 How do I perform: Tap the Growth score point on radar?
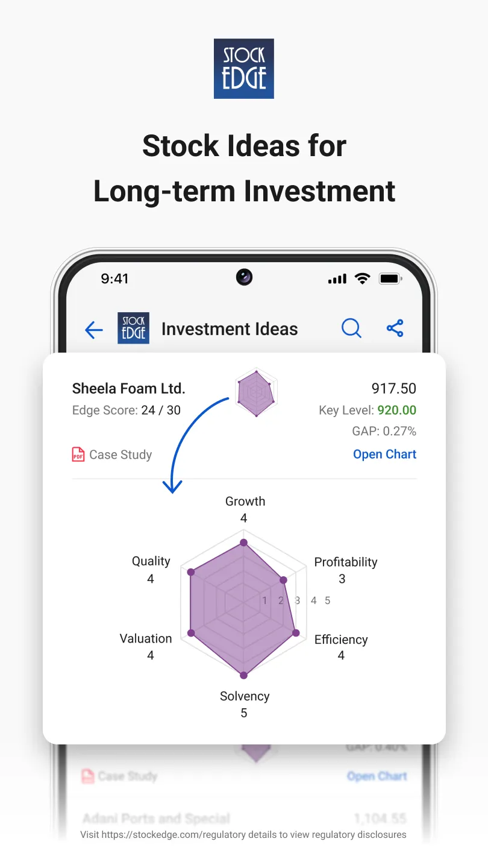[x=244, y=542]
